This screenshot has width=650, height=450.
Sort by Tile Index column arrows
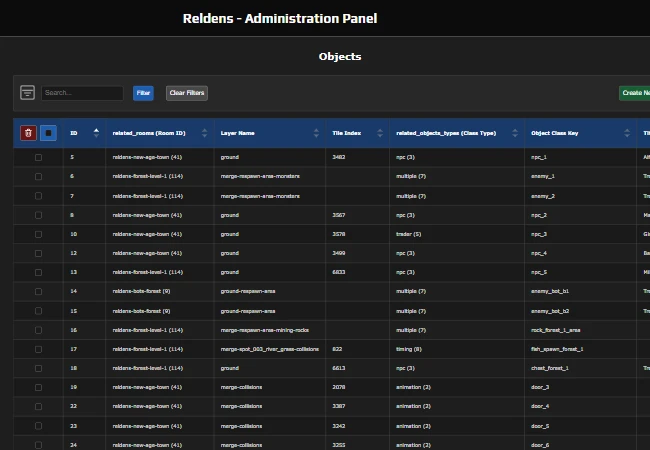pyautogui.click(x=380, y=133)
